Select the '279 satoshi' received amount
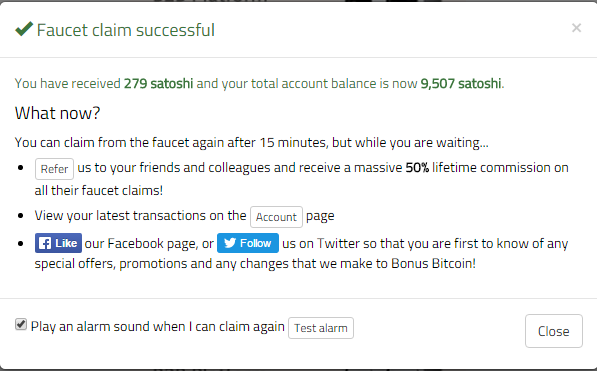 pyautogui.click(x=158, y=83)
